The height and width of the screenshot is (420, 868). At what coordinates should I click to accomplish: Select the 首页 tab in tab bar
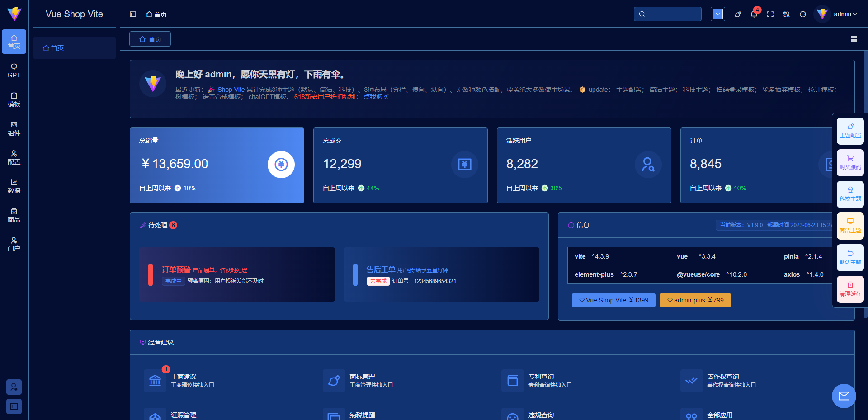pyautogui.click(x=150, y=39)
